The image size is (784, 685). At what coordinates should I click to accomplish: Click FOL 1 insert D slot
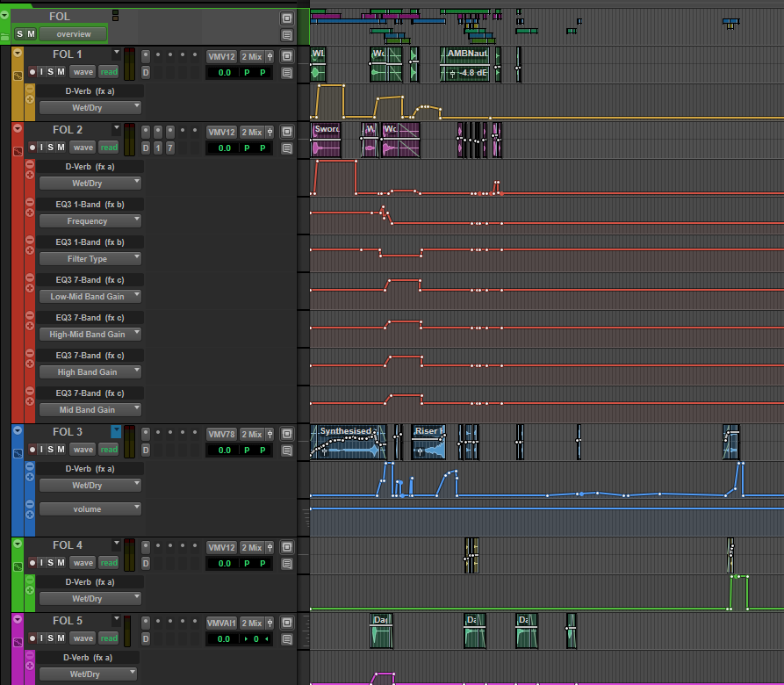click(x=146, y=73)
